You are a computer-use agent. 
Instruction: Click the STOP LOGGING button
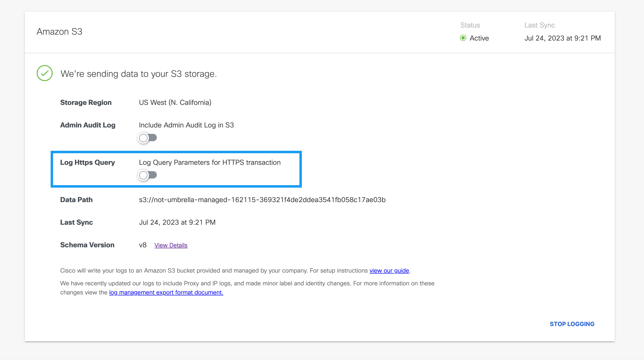click(x=572, y=324)
